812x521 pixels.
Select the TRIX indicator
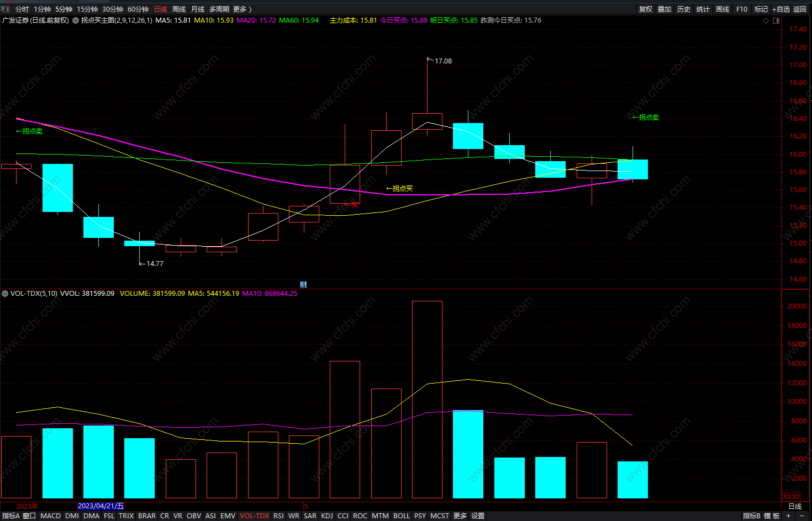coord(126,516)
